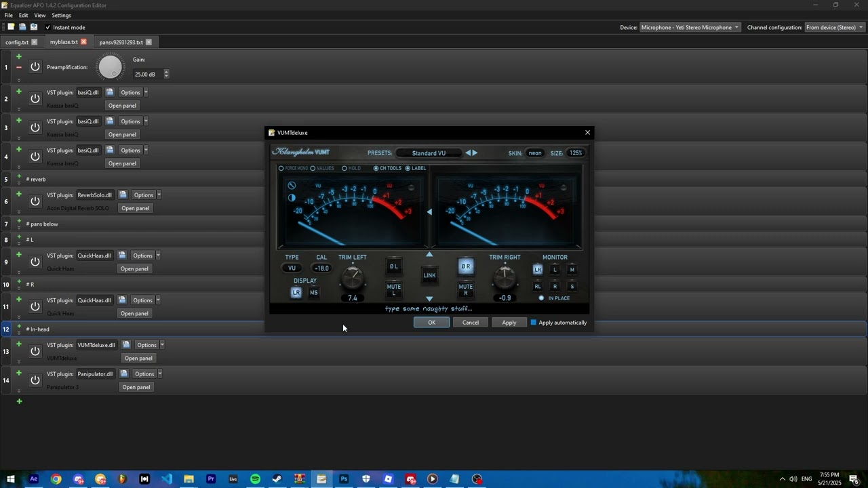Open the neon skin selector
The height and width of the screenshot is (488, 868).
[x=535, y=153]
